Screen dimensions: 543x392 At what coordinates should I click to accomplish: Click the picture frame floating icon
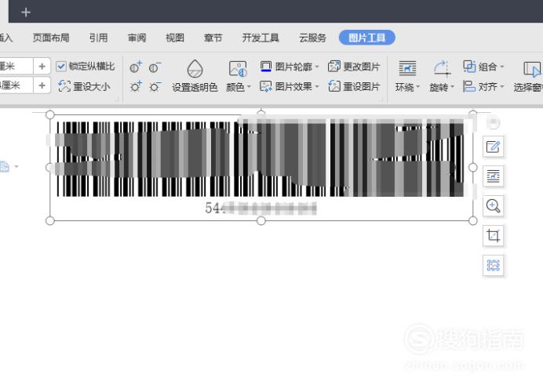coord(493,265)
